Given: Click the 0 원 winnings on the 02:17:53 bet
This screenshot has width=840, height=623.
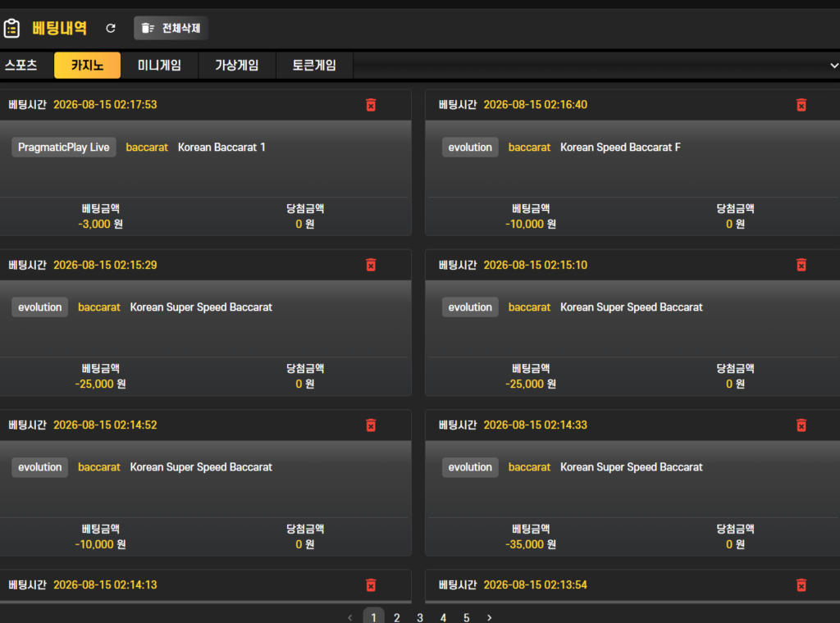Looking at the screenshot, I should (x=305, y=225).
